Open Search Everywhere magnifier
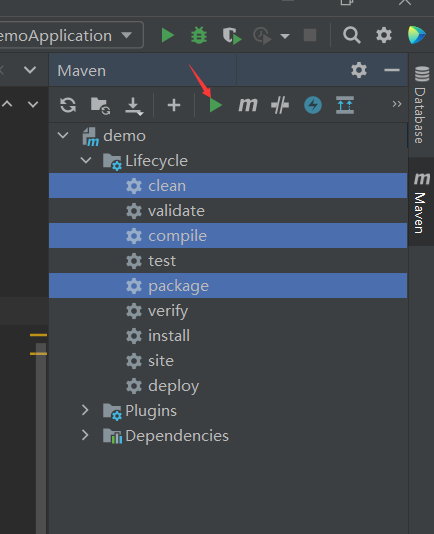The image size is (434, 534). [x=352, y=35]
